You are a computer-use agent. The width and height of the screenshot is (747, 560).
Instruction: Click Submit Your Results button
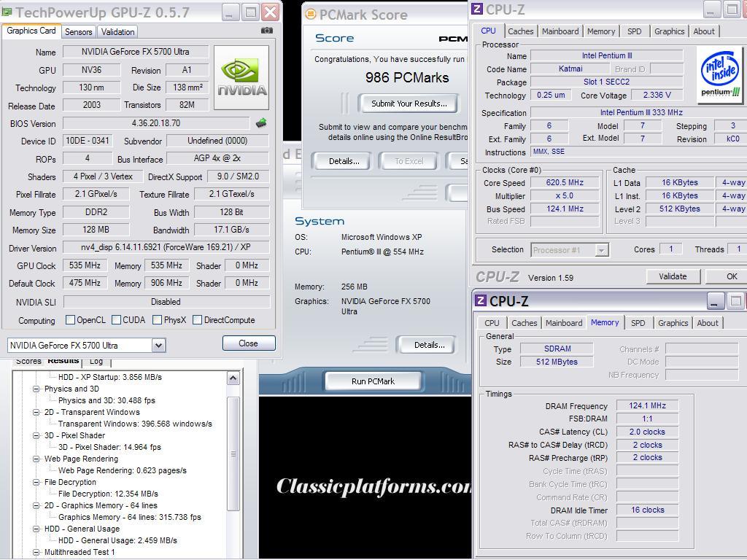409,104
